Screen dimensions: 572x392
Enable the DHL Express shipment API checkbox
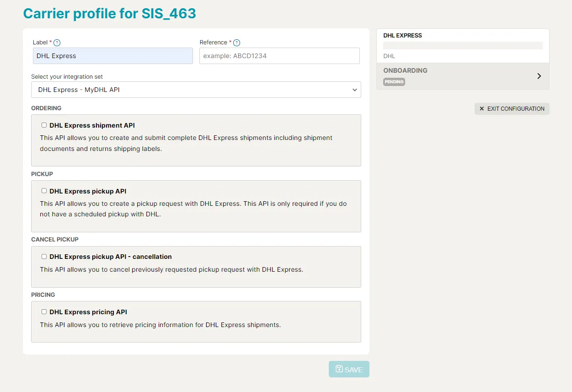coord(44,125)
